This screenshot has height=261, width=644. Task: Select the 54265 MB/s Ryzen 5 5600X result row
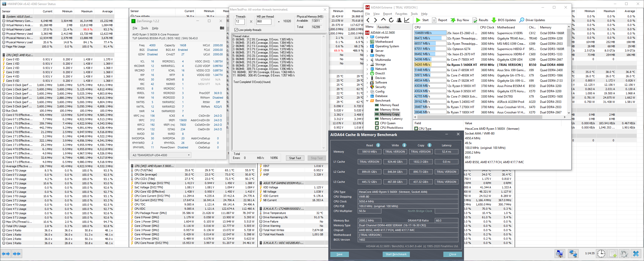click(490, 65)
